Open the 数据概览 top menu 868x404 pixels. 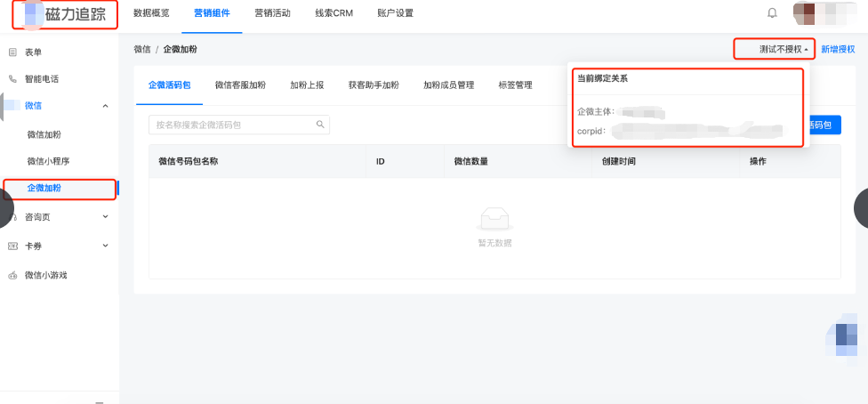click(x=151, y=13)
